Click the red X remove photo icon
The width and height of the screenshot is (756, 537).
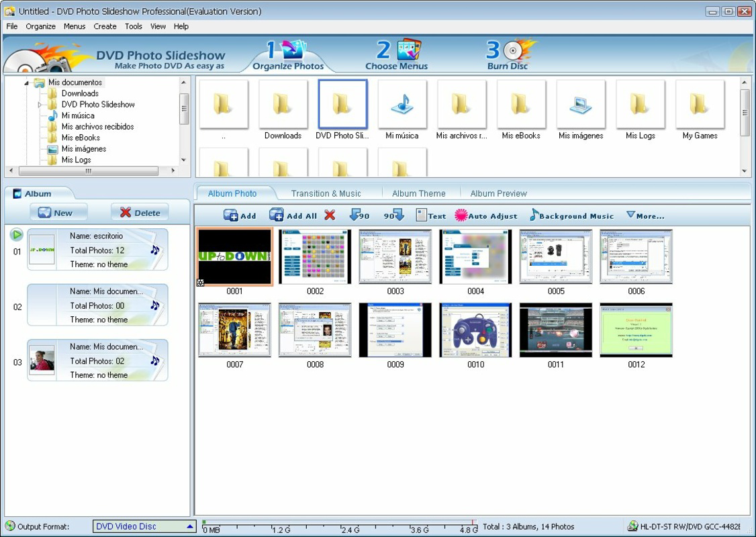click(x=330, y=215)
